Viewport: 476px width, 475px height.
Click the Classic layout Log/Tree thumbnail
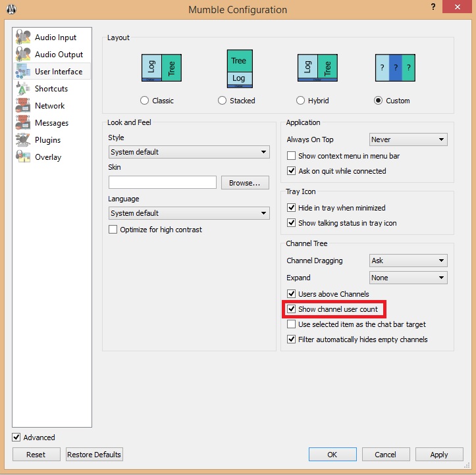tap(161, 68)
